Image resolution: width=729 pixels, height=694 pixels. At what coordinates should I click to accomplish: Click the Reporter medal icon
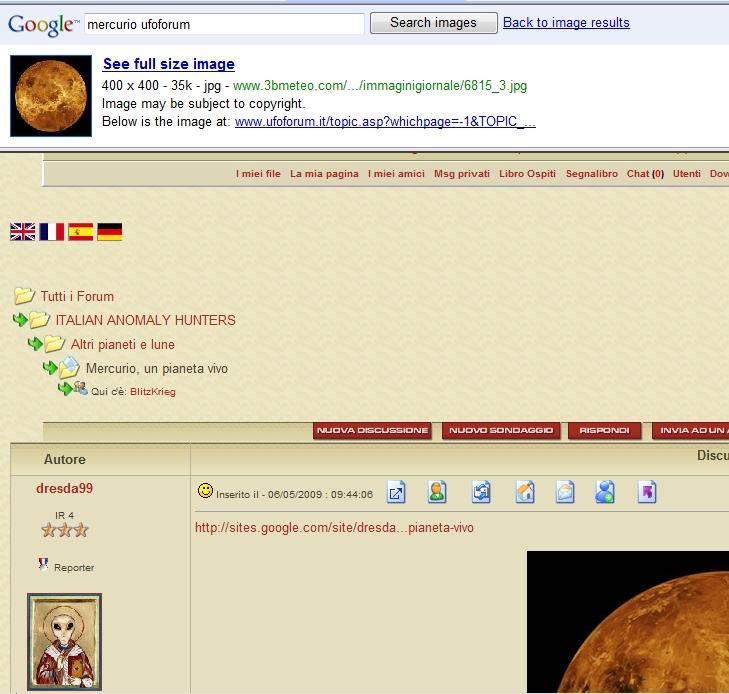pos(43,564)
